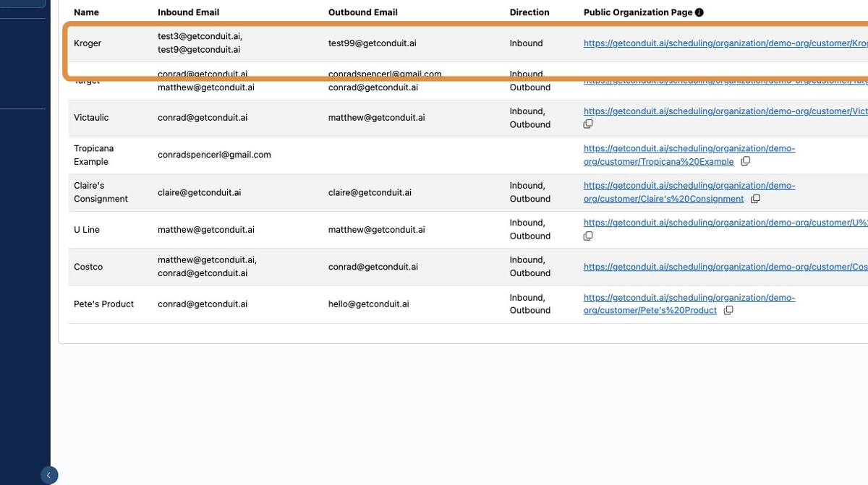Select the Claire's Consignment name cell
The height and width of the screenshot is (485, 868).
101,192
